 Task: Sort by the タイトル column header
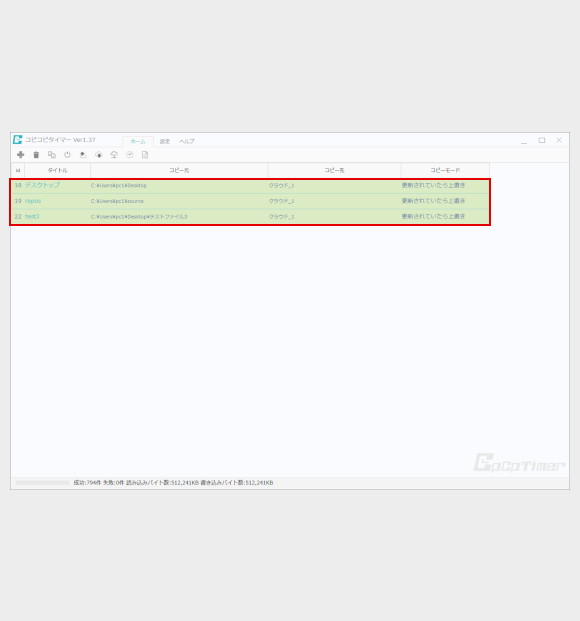click(x=57, y=170)
